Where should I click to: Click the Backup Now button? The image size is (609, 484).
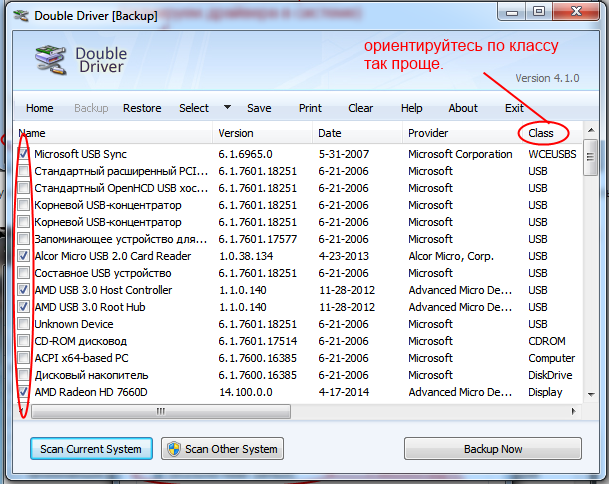[493, 449]
